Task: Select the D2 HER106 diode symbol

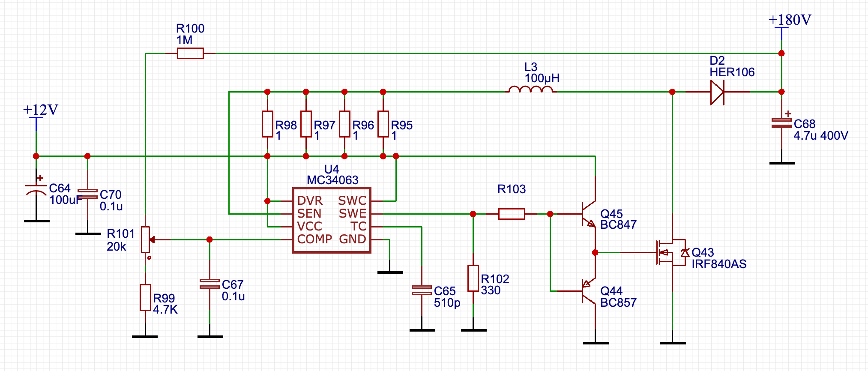Action: (717, 92)
